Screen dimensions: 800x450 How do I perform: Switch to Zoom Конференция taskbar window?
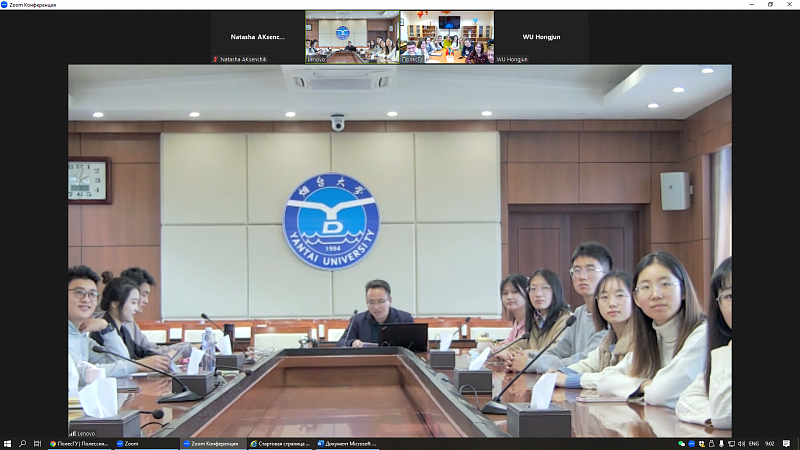coord(212,443)
